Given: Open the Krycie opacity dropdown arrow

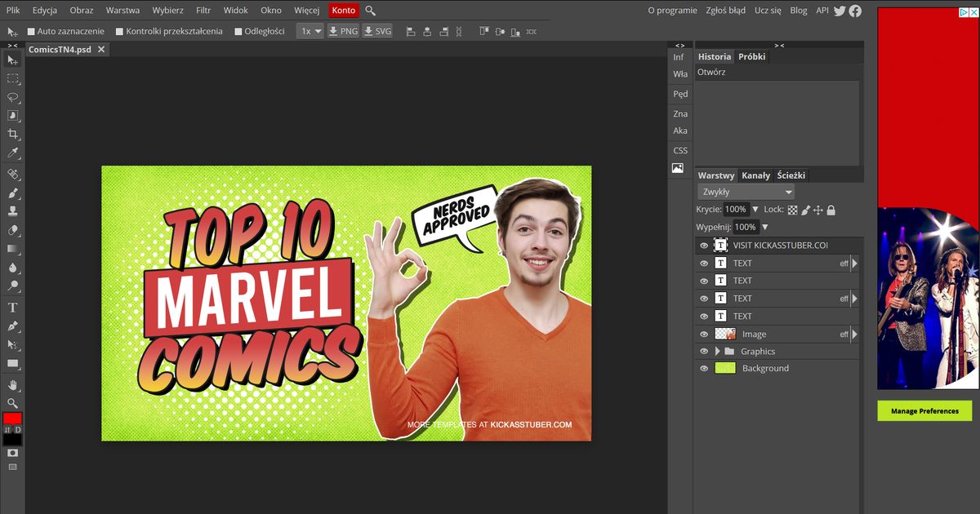Looking at the screenshot, I should (x=755, y=210).
